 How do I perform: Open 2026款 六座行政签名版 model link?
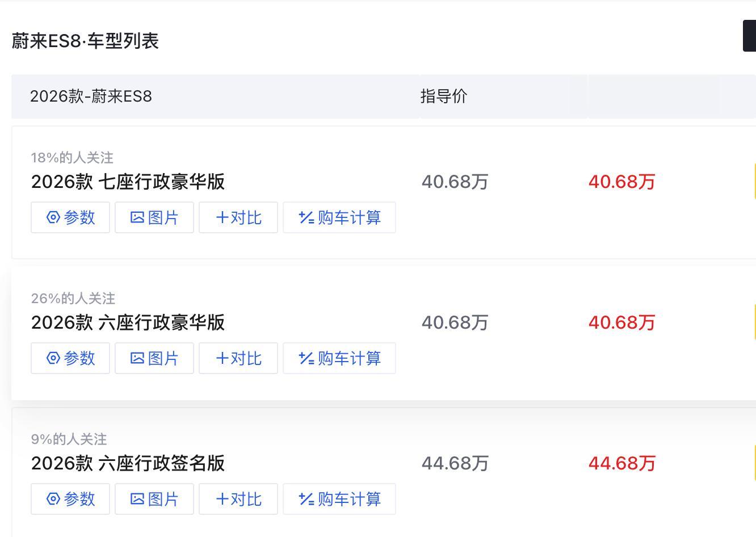[x=128, y=463]
